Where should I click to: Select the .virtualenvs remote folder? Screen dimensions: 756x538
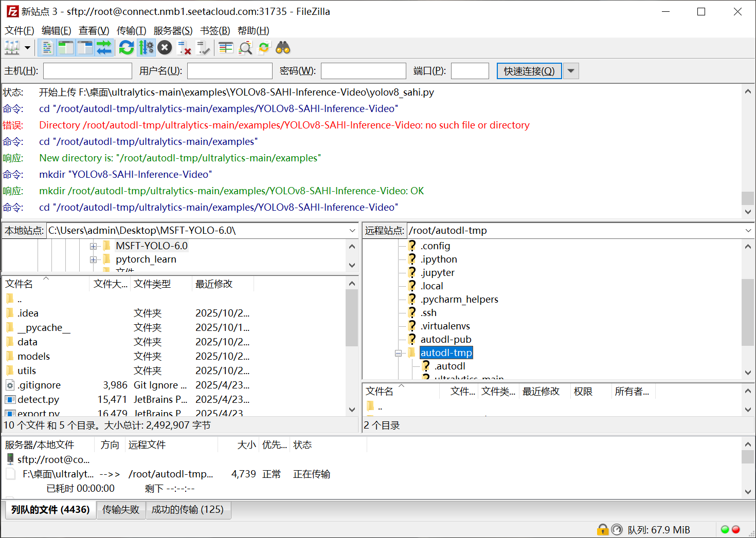(445, 326)
